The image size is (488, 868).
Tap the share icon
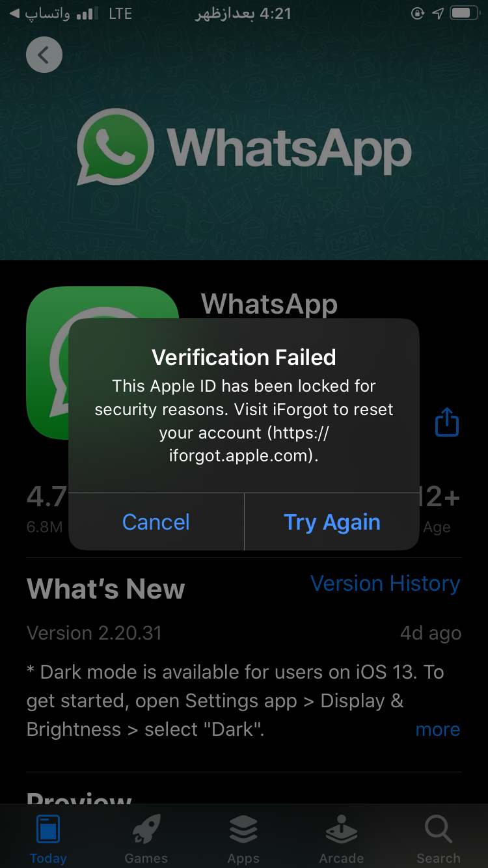pyautogui.click(x=447, y=422)
